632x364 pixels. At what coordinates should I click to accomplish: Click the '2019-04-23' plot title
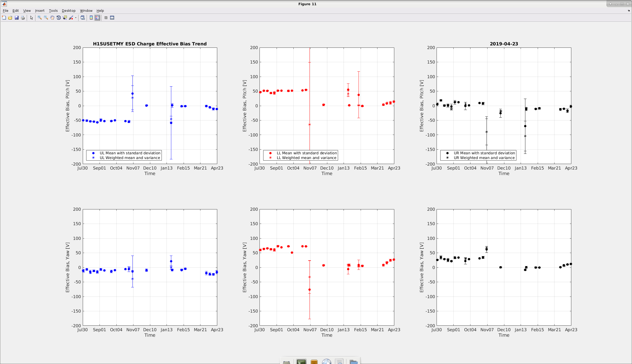click(504, 44)
